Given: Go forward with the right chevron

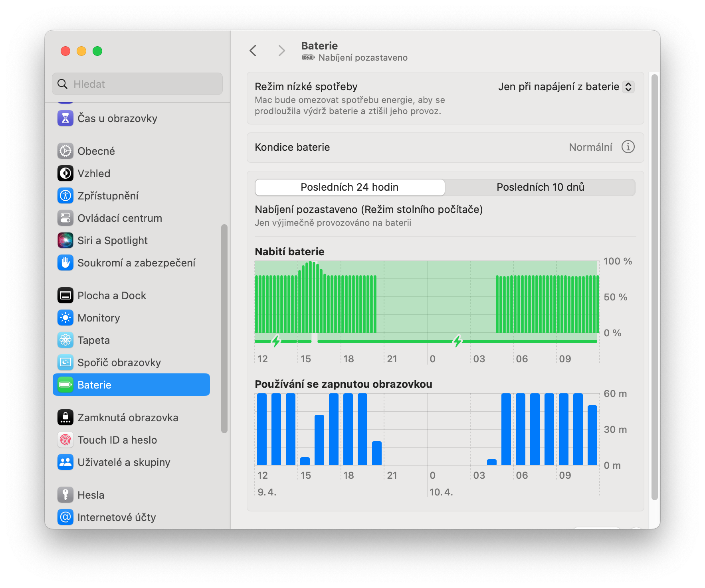Looking at the screenshot, I should [x=282, y=51].
